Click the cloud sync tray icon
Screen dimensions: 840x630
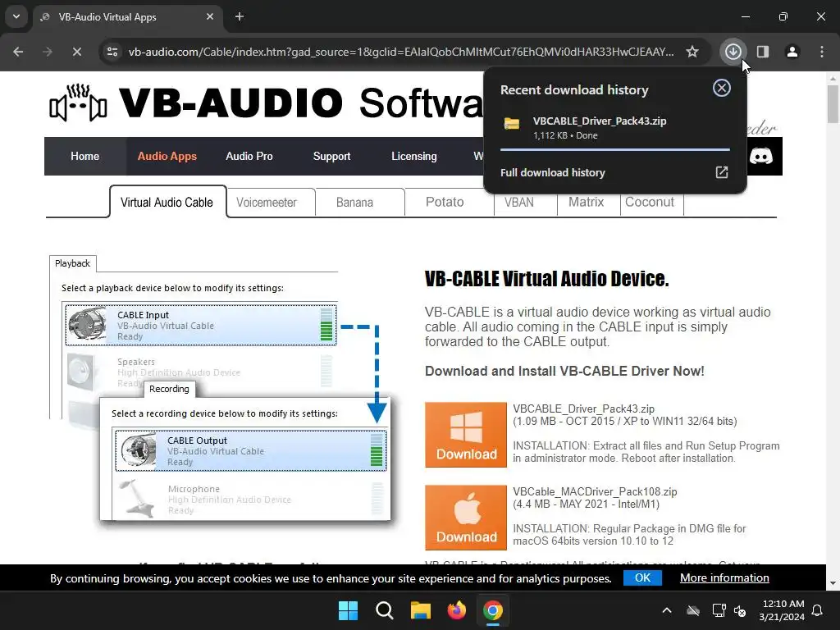pos(693,610)
